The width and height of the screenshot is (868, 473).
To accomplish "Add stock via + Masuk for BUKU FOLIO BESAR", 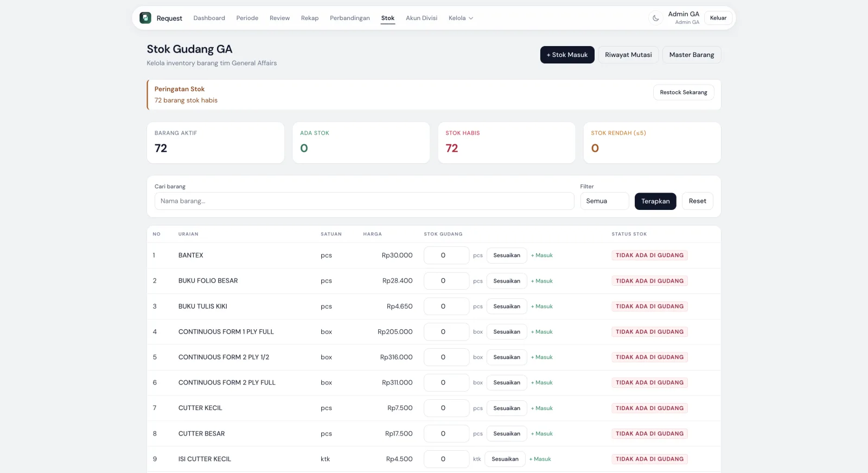I will click(x=542, y=281).
